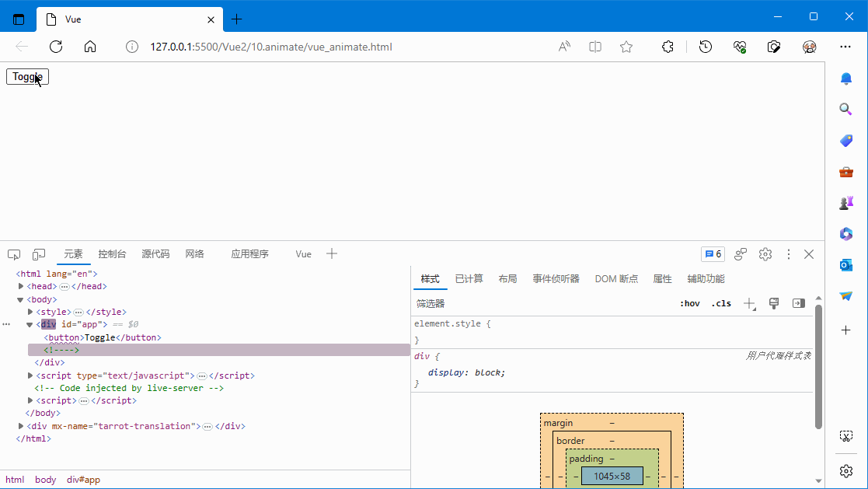The image size is (868, 489).
Task: Open the user profile avatar
Action: [809, 47]
